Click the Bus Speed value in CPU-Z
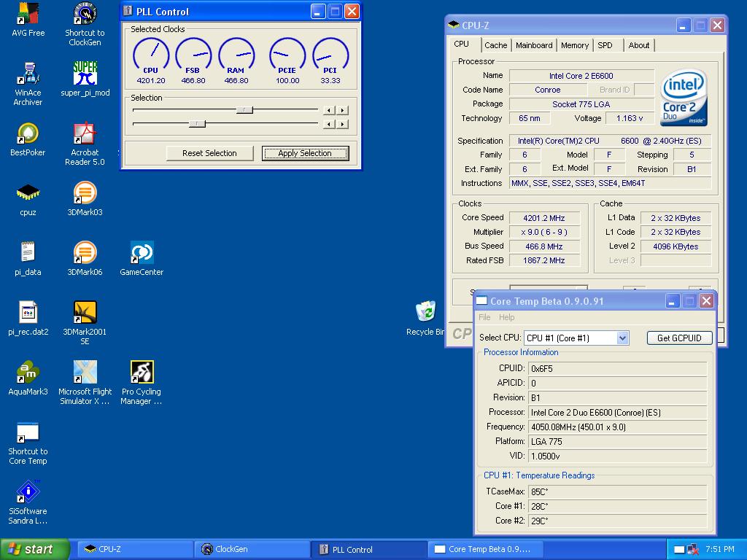 (x=544, y=246)
